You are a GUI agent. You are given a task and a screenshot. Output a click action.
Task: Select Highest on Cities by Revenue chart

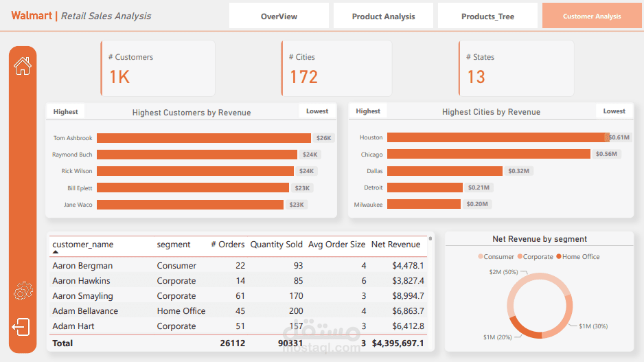368,111
